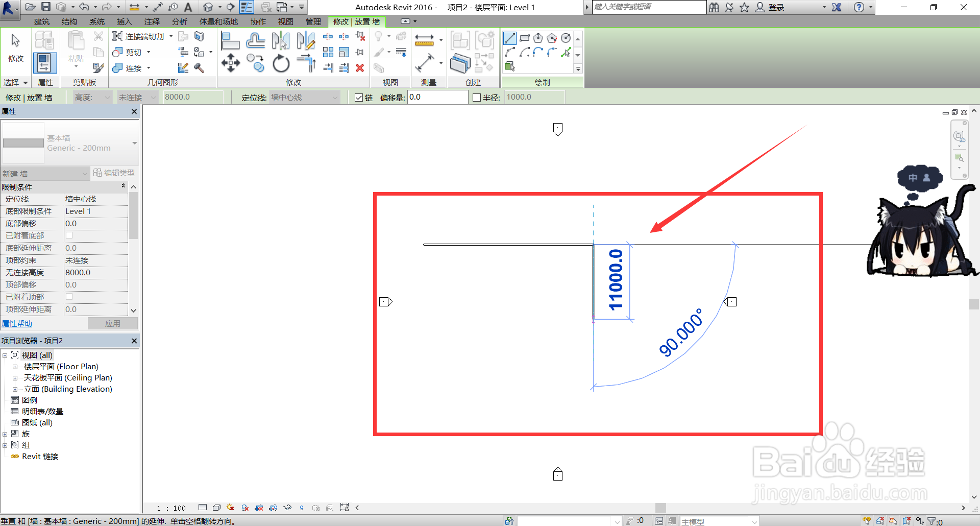Expand the 楼层平面 (Floor Plan) tree node
Image resolution: width=980 pixels, height=526 pixels.
15,367
